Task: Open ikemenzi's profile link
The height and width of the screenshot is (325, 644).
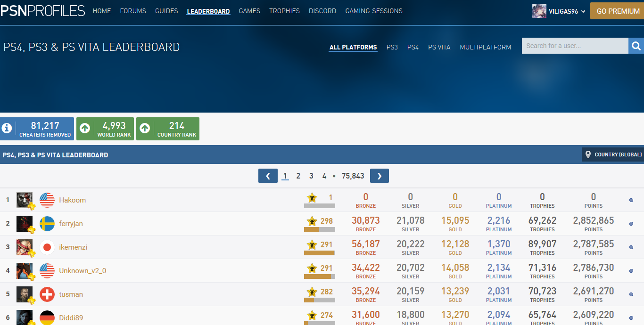Action: tap(73, 247)
